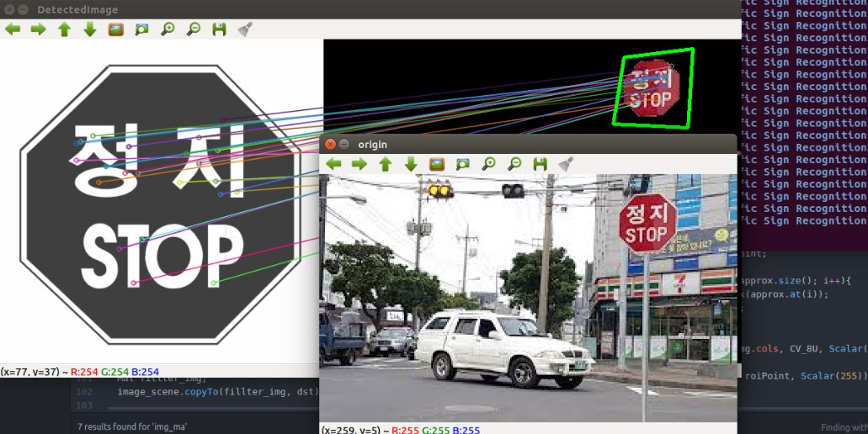Reset origin image to original size (1:1)
This screenshot has width=868, height=434.
(x=437, y=164)
